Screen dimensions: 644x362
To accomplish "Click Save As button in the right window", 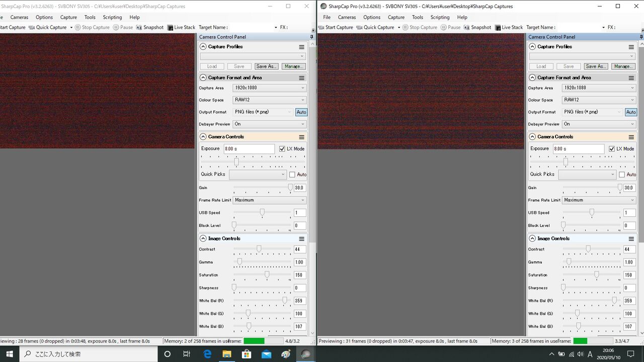I will [x=596, y=66].
